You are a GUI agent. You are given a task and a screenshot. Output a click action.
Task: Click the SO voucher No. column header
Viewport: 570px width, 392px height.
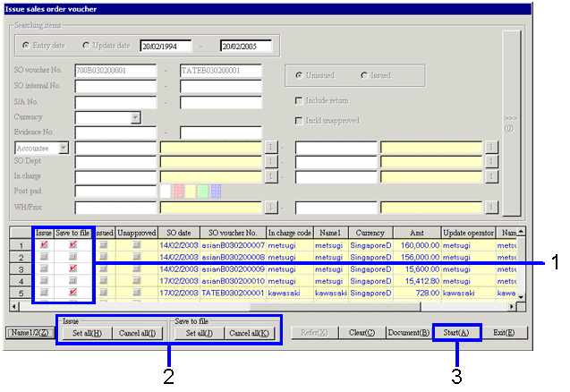coord(233,233)
